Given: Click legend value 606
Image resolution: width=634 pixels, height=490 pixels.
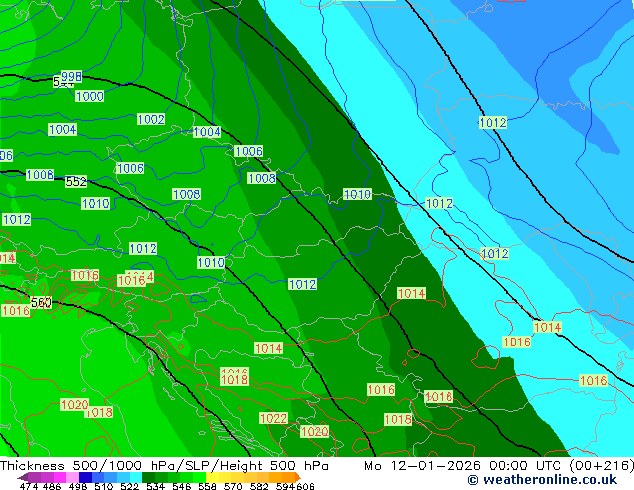Looking at the screenshot, I should click(305, 486).
